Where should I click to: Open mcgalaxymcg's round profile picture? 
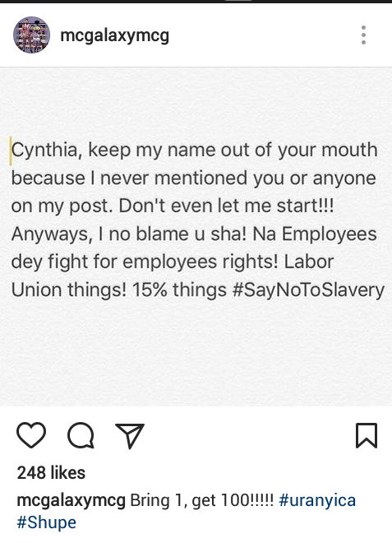(x=31, y=35)
